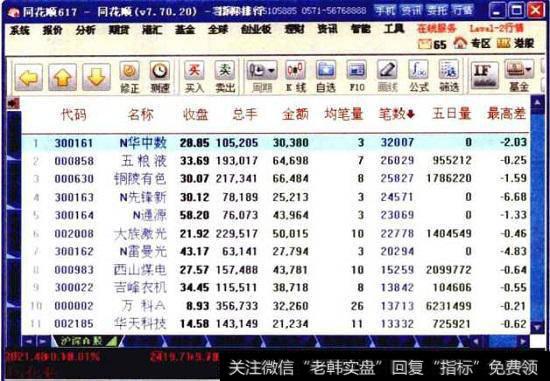This screenshot has width=550, height=381.
Task: Click the vertical scrollbar up arrow
Action: 537,103
